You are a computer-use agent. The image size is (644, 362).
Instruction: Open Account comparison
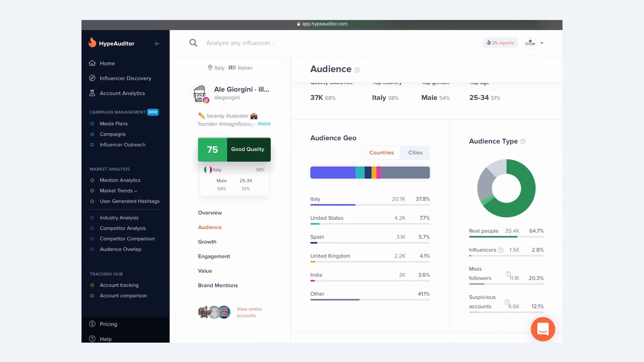point(123,295)
